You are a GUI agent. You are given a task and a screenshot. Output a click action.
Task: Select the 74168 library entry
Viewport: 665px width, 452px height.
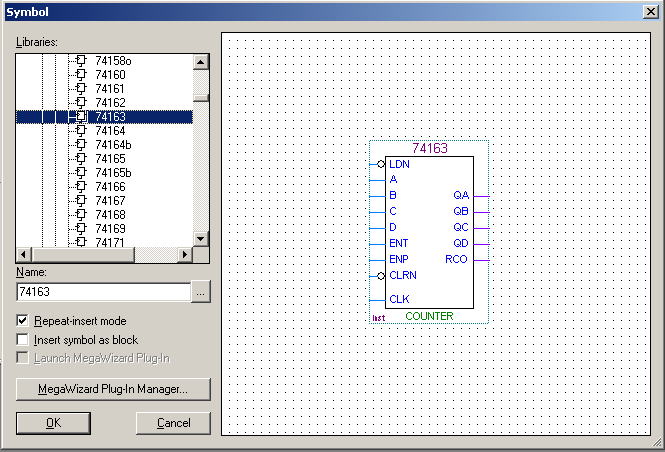(110, 215)
